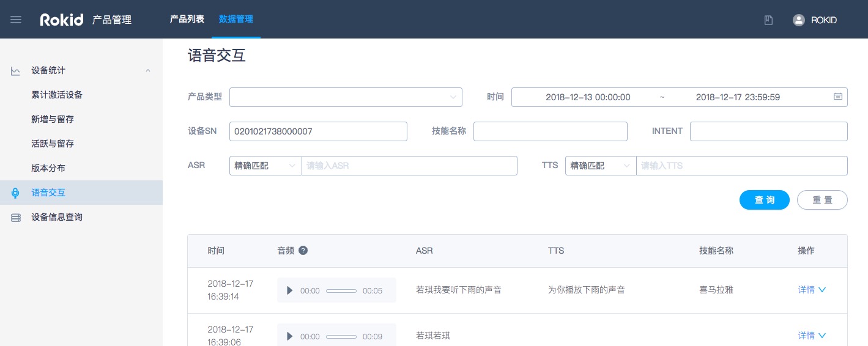The image size is (868, 346).
Task: Switch to the 产品列表 tab
Action: coord(187,19)
